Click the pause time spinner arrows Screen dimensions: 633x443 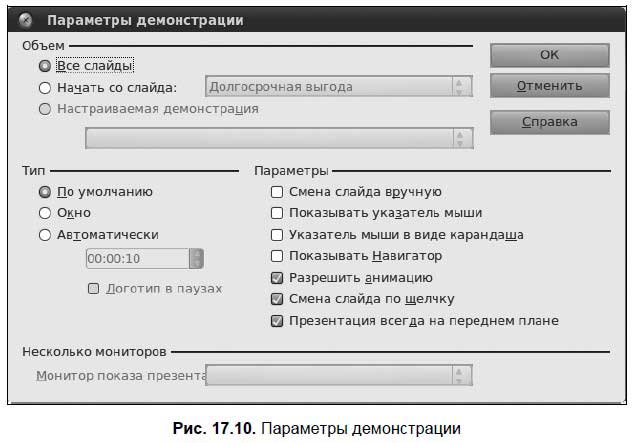coord(197,259)
